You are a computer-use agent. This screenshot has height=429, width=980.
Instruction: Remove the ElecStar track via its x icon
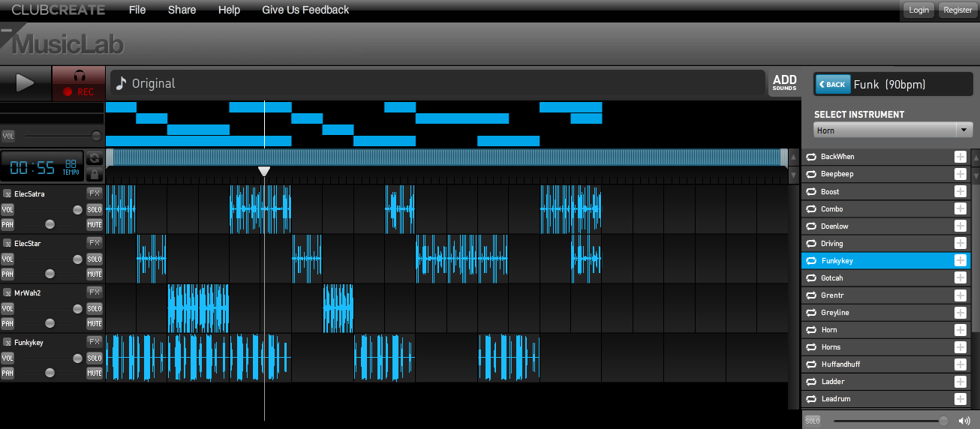[x=7, y=244]
